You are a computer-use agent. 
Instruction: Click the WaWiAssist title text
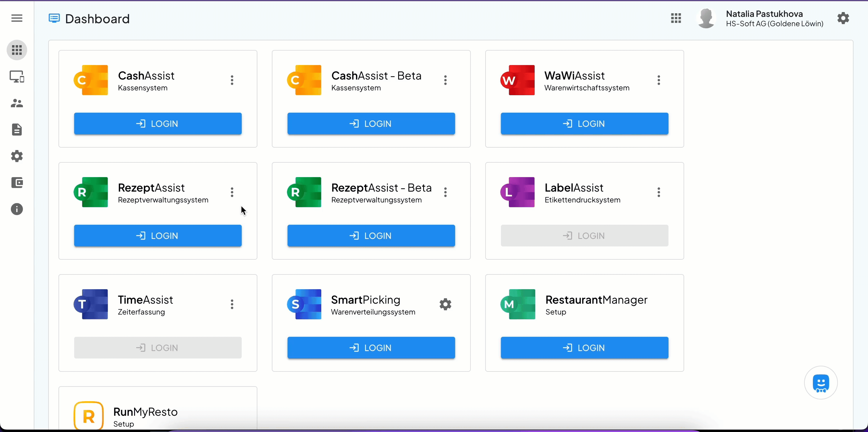point(574,76)
